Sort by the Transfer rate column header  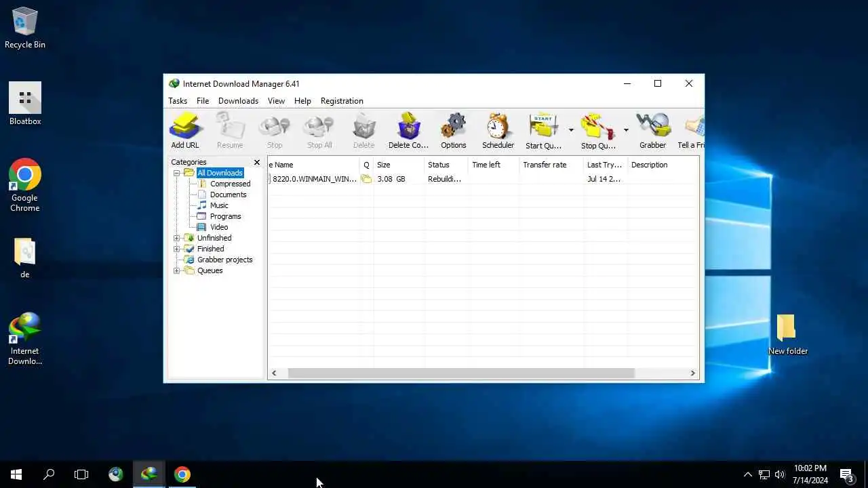click(x=551, y=165)
